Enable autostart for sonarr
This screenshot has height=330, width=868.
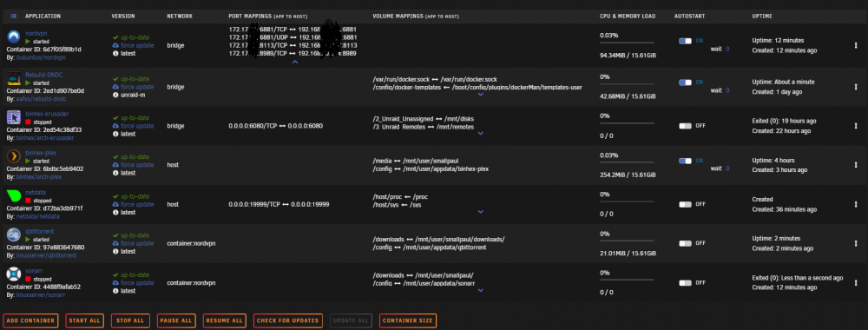685,282
